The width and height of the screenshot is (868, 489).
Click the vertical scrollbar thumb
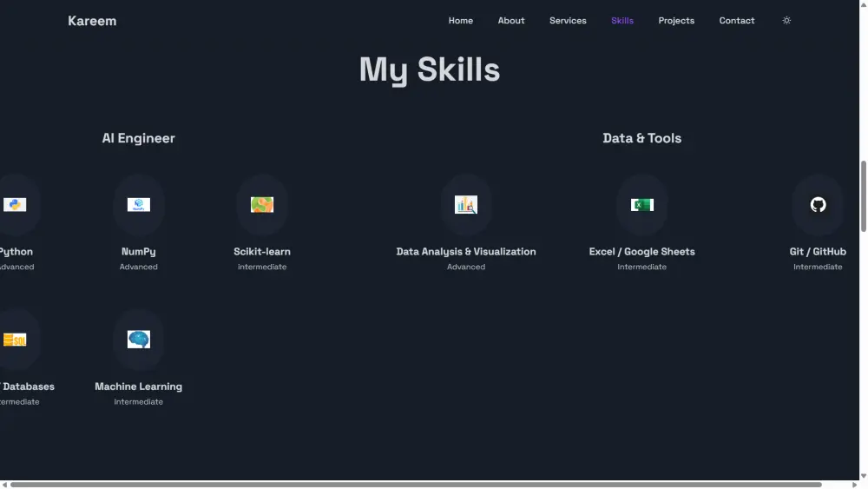(864, 196)
